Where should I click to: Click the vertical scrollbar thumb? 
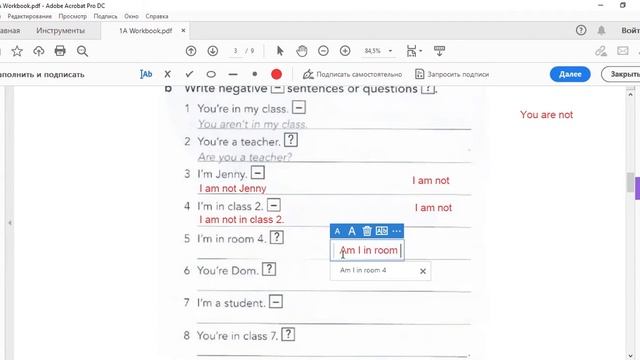(x=630, y=182)
